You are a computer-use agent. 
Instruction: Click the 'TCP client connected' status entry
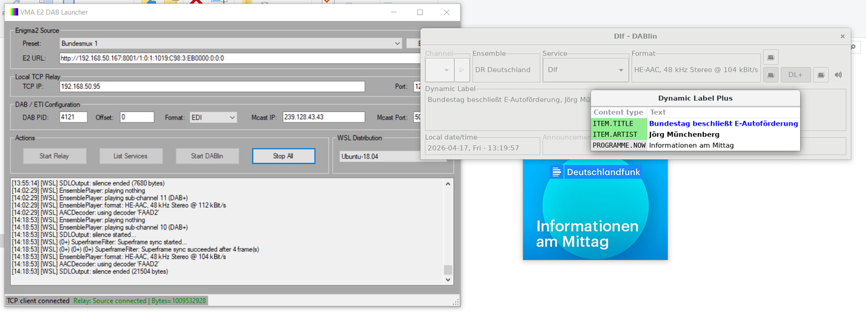pos(38,301)
